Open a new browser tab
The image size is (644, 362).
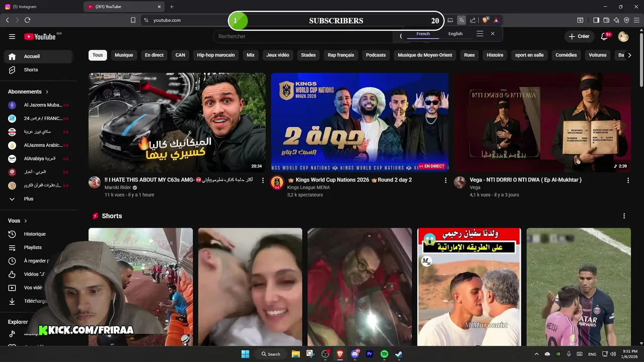(172, 7)
